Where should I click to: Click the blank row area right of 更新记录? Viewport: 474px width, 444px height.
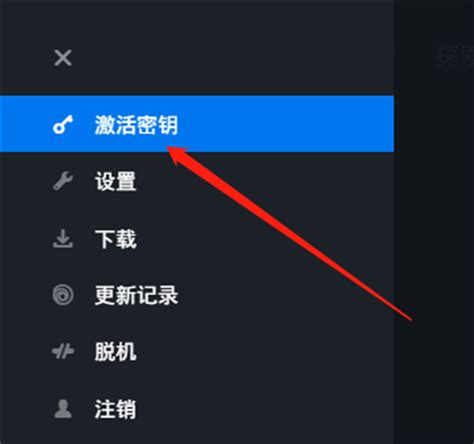point(287,295)
